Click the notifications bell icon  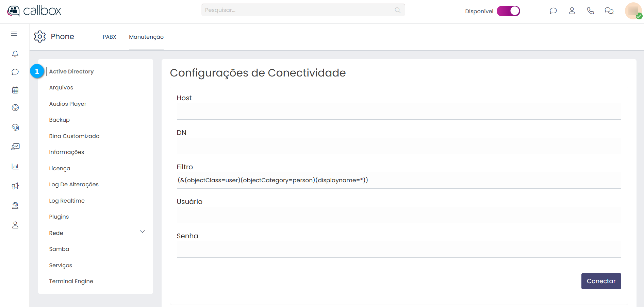coord(15,54)
